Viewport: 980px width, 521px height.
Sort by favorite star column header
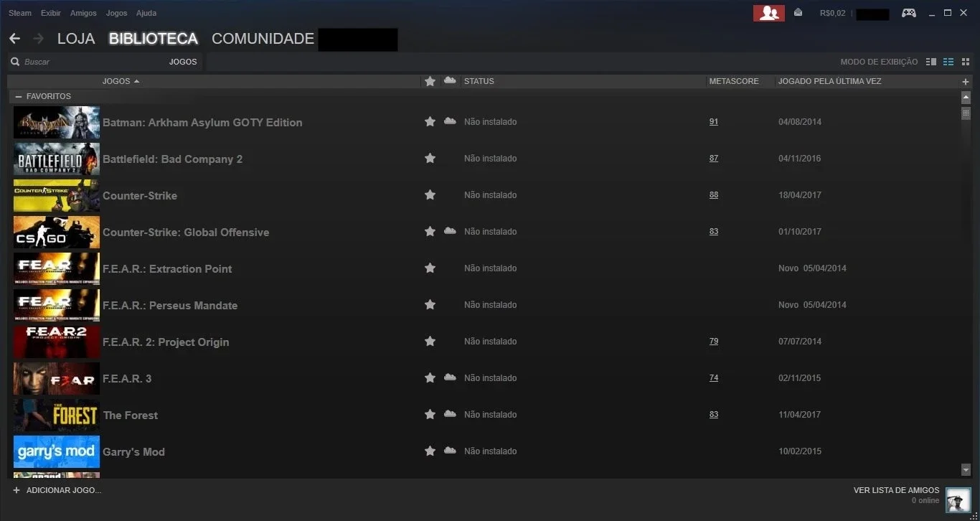[430, 81]
